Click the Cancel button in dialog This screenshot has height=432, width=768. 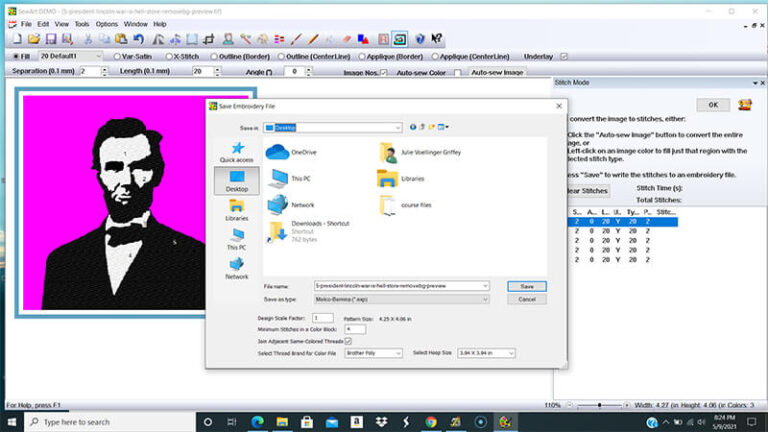[x=527, y=299]
